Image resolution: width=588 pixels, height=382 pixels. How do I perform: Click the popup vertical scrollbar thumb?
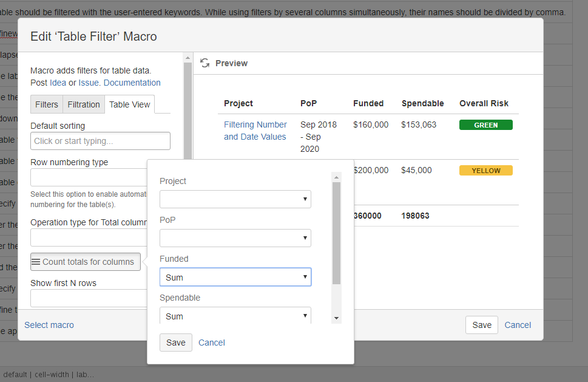(x=336, y=233)
